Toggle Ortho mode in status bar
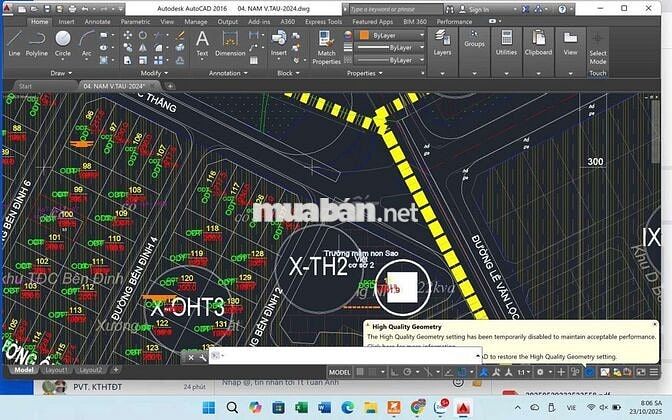 pos(394,372)
